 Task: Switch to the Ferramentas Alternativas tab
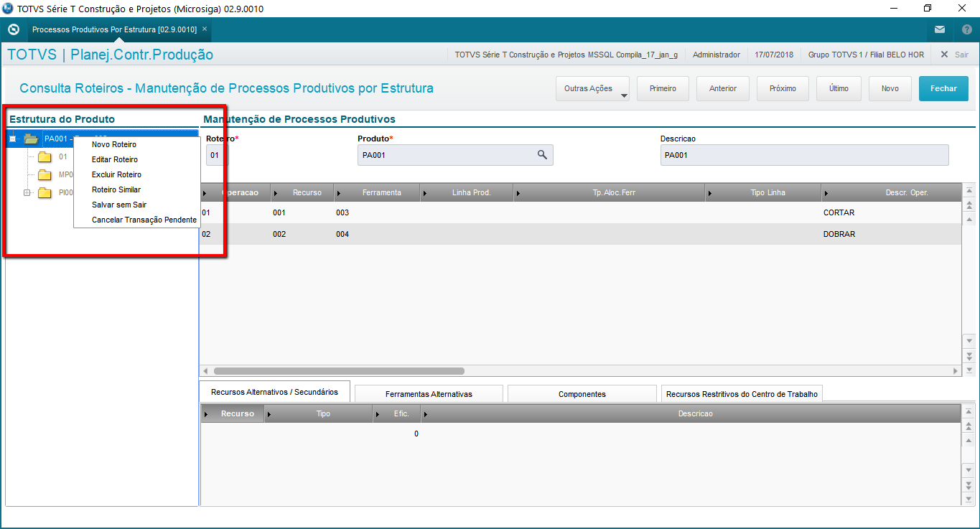pos(429,394)
